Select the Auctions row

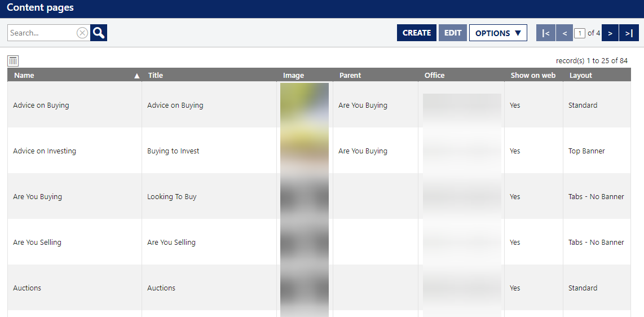(27, 288)
